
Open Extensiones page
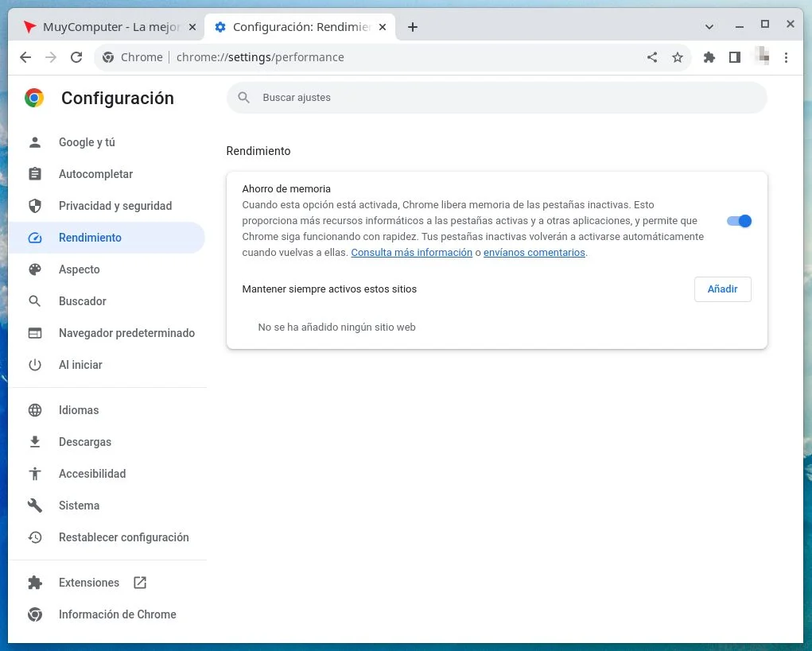107,583
